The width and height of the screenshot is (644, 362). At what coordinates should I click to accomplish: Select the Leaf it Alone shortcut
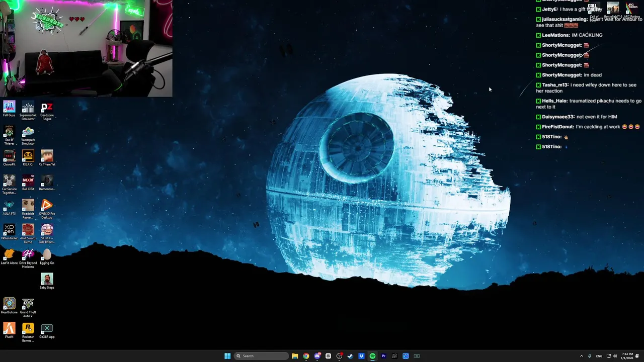(9, 257)
